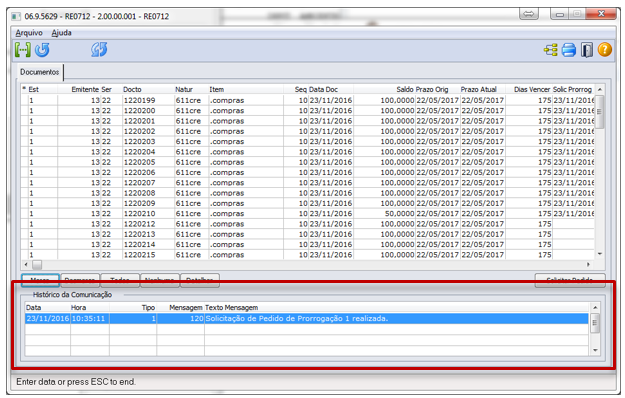This screenshot has height=398, width=625.
Task: Click documents table vertical scrollbar down arrow
Action: [x=599, y=254]
